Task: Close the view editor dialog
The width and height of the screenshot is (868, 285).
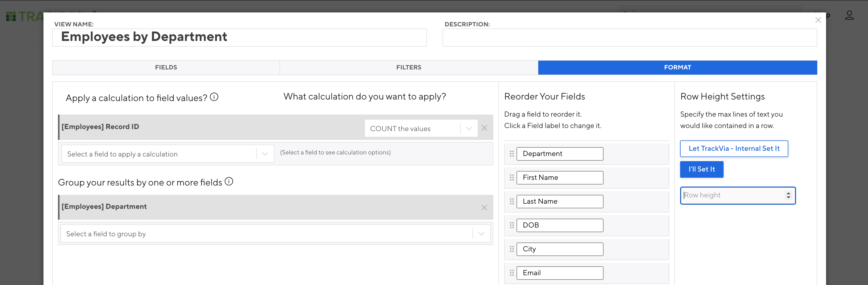Action: [818, 20]
